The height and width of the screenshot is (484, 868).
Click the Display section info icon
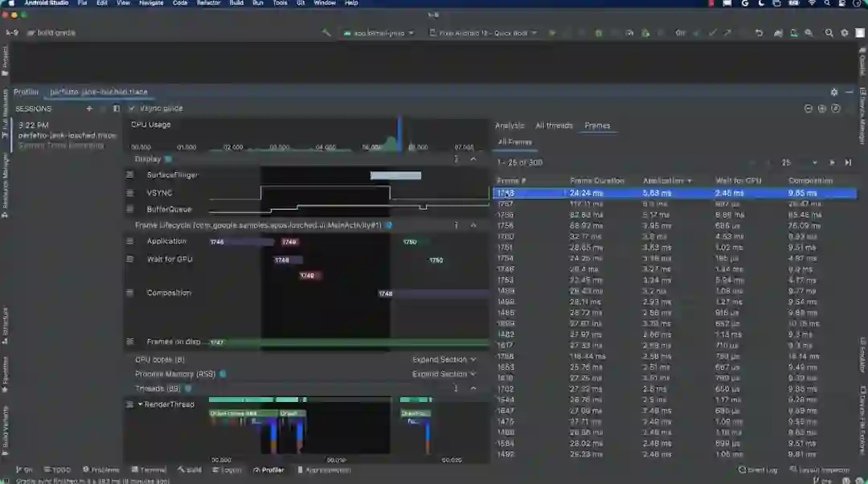168,159
